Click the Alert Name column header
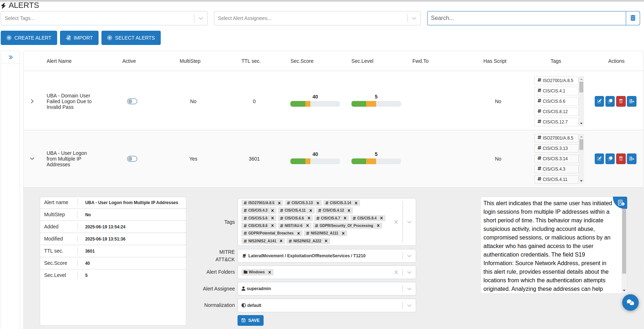 [59, 61]
